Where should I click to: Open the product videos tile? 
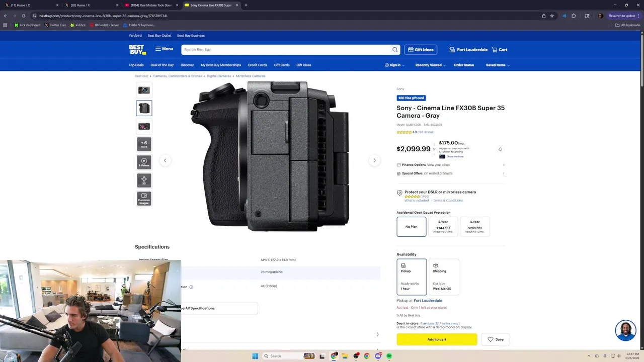click(144, 162)
